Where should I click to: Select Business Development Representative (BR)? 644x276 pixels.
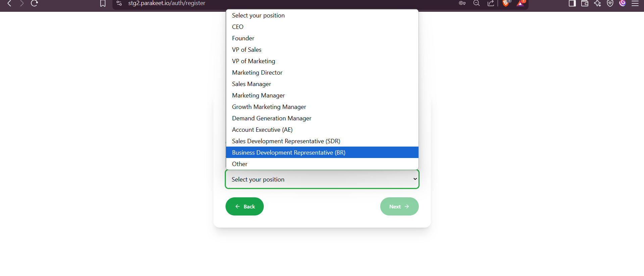289,153
